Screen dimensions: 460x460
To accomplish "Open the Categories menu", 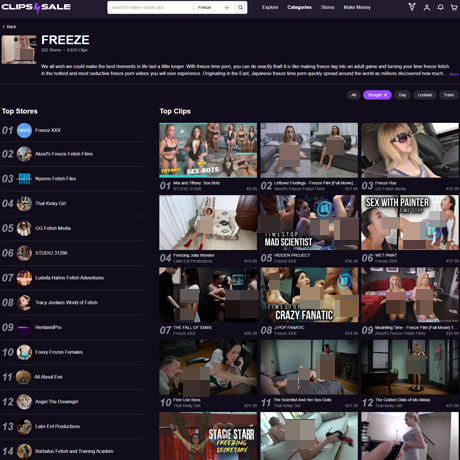I will 299,7.
